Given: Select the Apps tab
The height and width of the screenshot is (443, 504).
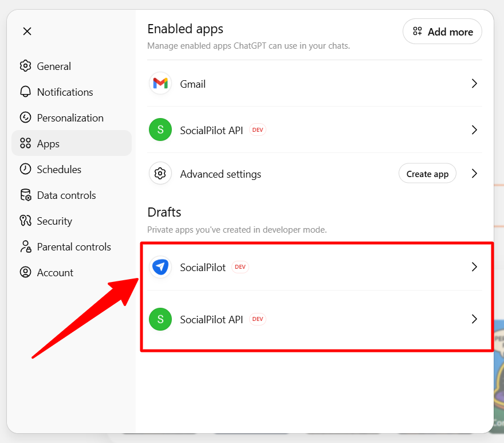Looking at the screenshot, I should click(72, 143).
